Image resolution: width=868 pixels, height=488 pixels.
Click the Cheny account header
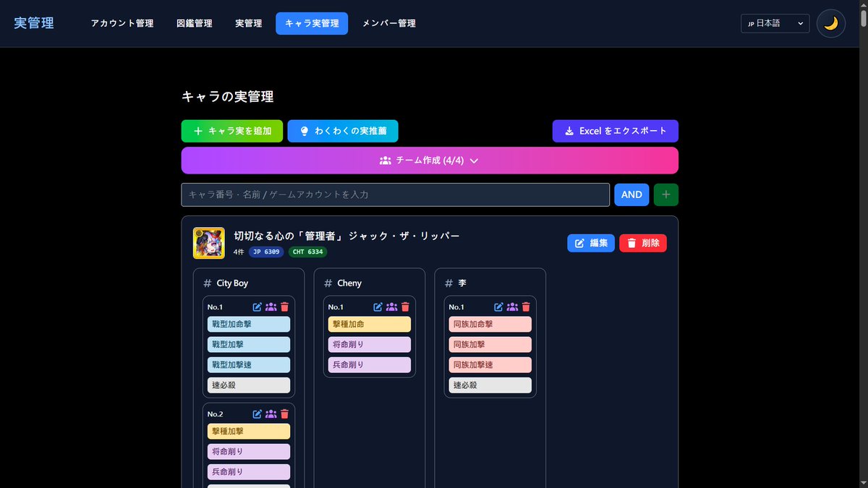click(x=343, y=283)
